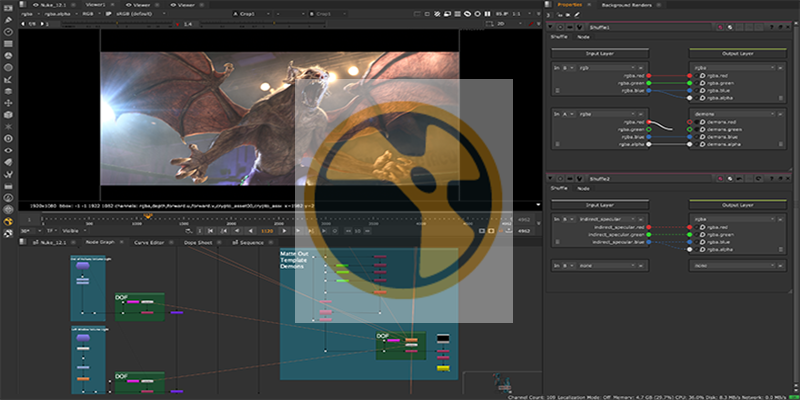Open viewer A input Crop1 dropdown

click(251, 14)
